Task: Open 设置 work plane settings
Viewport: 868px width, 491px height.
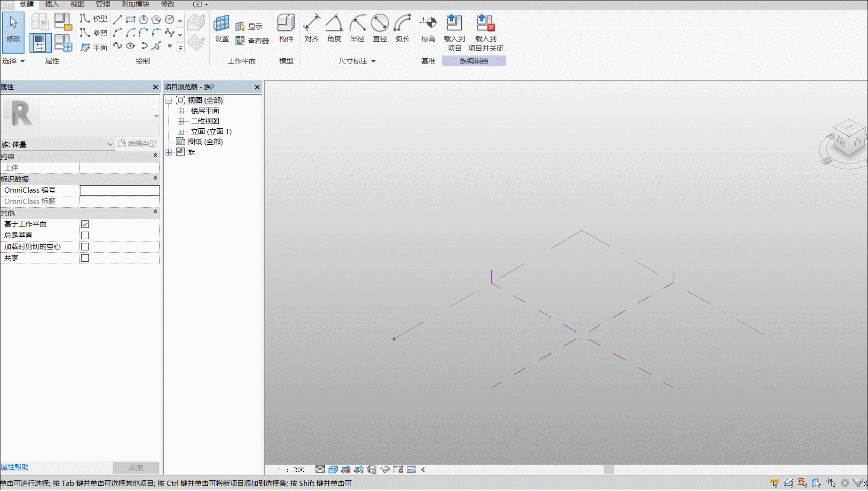Action: pos(221,29)
